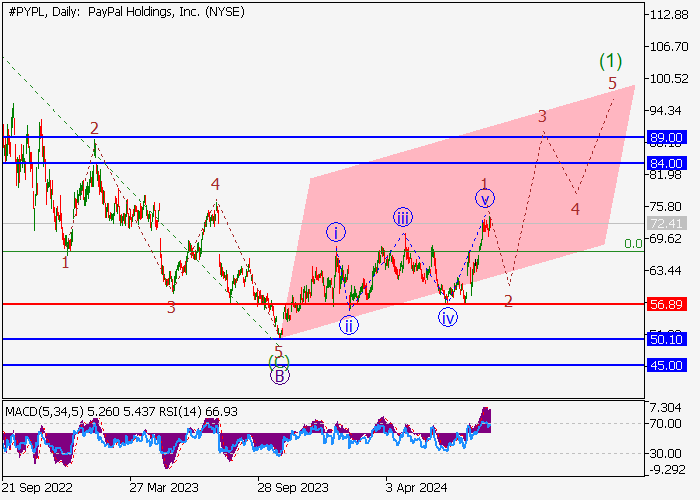The height and width of the screenshot is (500, 700).
Task: Click the '3 Apr 2024' date label
Action: [x=416, y=488]
